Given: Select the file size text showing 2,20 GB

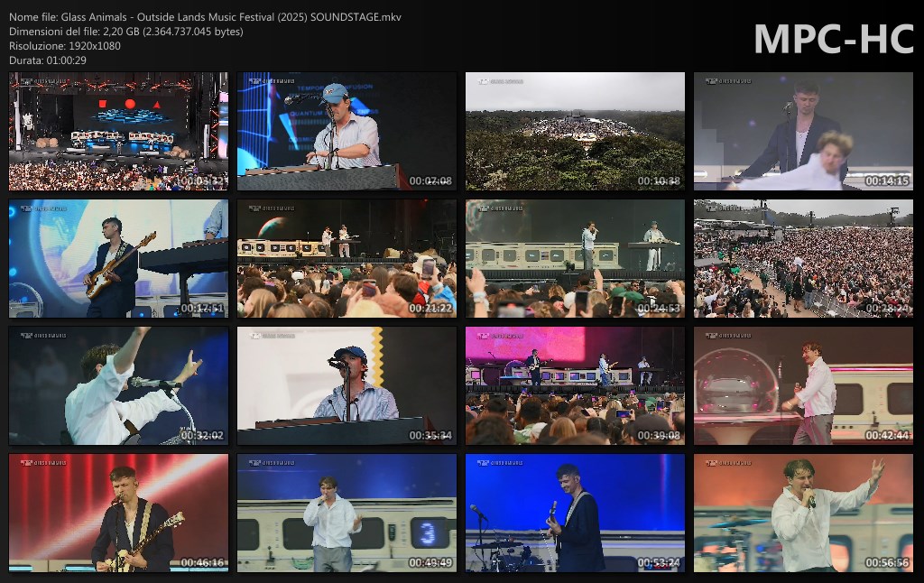Looking at the screenshot, I should [126, 32].
